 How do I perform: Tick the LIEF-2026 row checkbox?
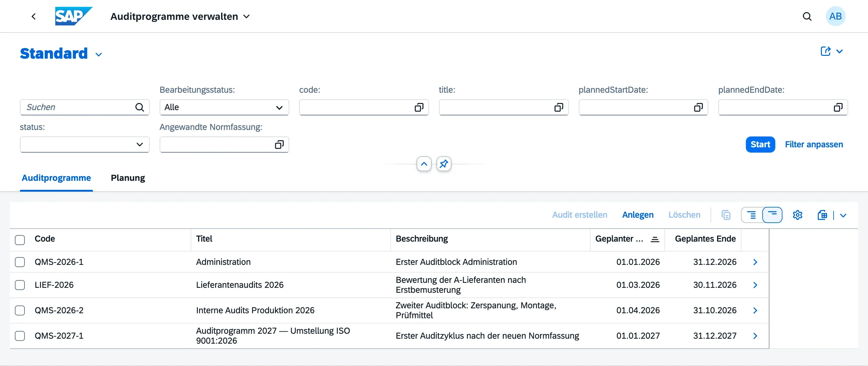click(x=20, y=285)
